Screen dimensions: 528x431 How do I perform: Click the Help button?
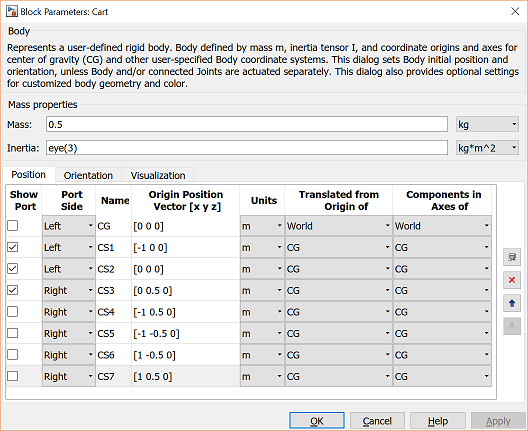pos(438,421)
